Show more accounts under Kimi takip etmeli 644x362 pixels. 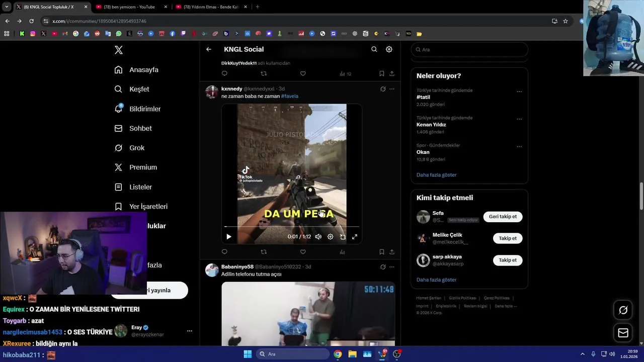(436, 280)
